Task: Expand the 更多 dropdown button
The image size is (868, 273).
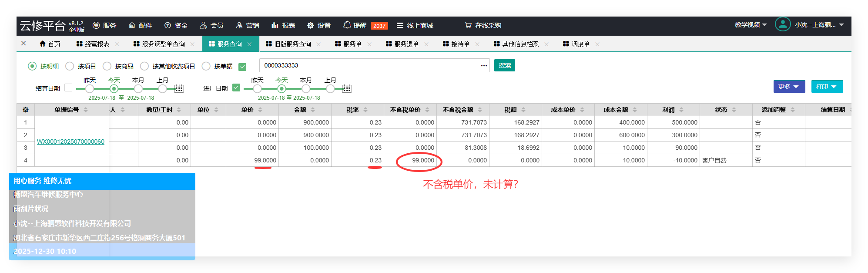Action: pos(789,87)
